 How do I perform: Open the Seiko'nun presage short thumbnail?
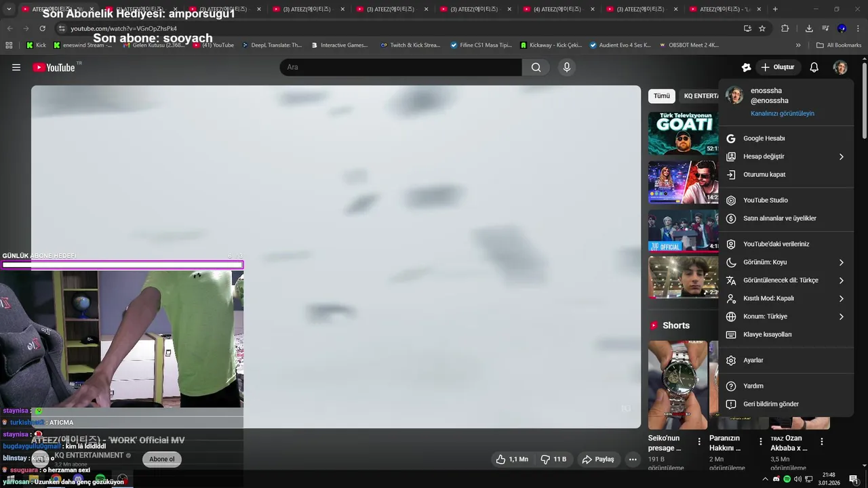tap(677, 384)
